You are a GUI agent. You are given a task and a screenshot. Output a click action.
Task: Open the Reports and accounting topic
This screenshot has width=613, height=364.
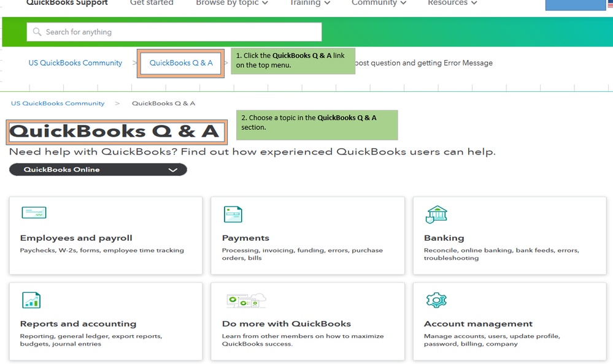coord(106,322)
